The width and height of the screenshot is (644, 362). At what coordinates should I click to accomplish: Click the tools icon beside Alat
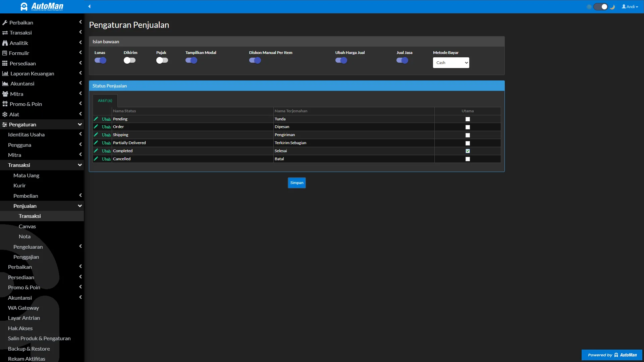pos(5,114)
